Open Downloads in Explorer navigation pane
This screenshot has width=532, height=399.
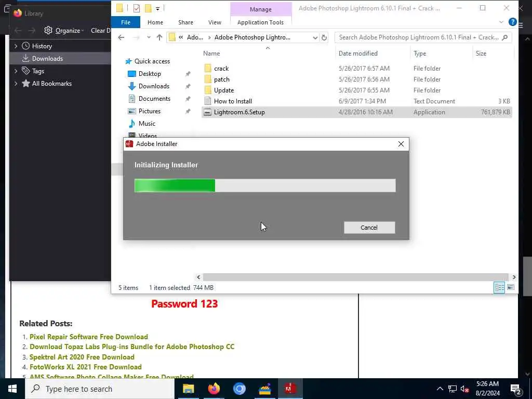pos(154,86)
